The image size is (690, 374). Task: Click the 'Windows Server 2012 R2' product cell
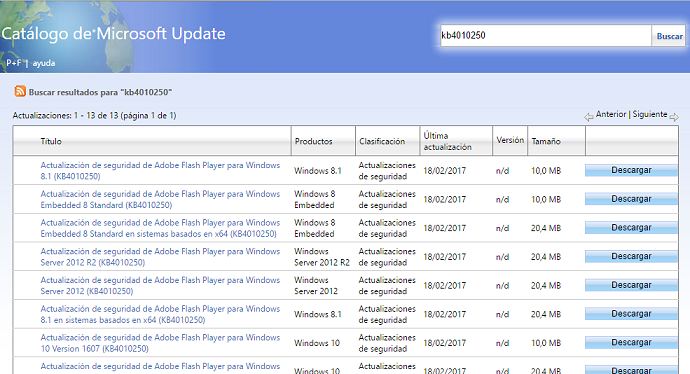[x=322, y=257]
